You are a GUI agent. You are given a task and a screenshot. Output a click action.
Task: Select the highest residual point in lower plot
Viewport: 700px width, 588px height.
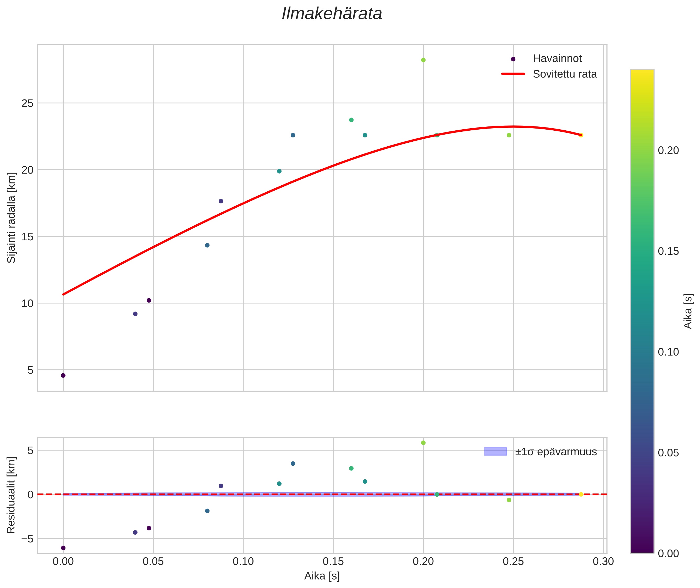[x=423, y=443]
